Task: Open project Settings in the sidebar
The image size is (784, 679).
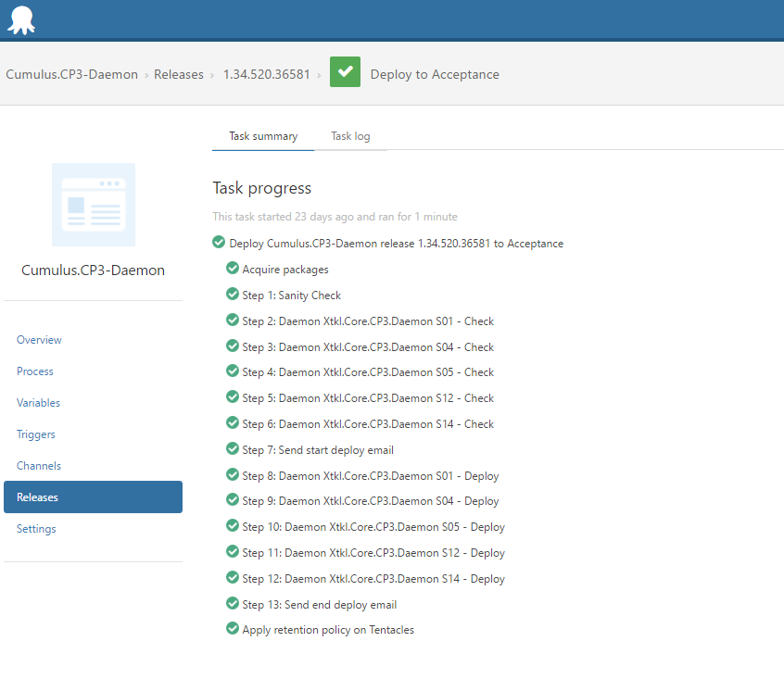Action: click(36, 529)
